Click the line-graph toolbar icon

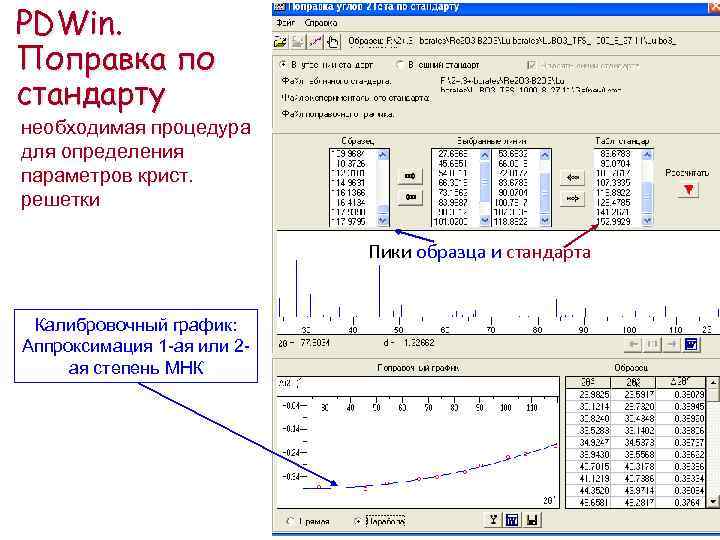pyautogui.click(x=315, y=42)
